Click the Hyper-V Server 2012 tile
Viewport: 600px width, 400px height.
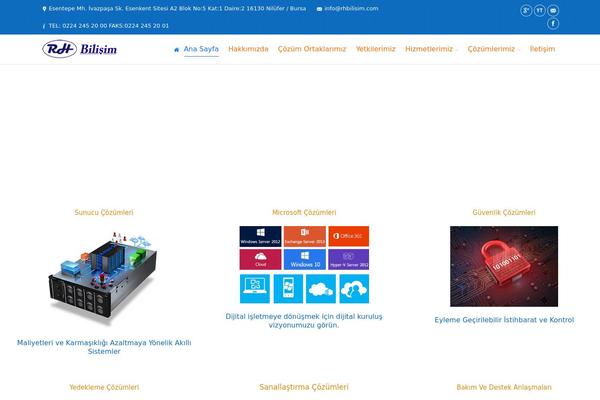(x=349, y=260)
